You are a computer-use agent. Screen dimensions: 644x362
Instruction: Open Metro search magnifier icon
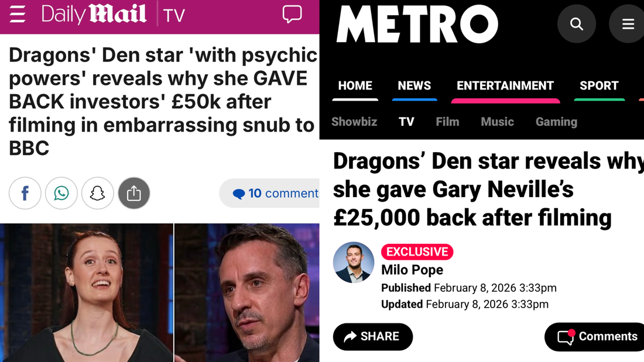577,24
